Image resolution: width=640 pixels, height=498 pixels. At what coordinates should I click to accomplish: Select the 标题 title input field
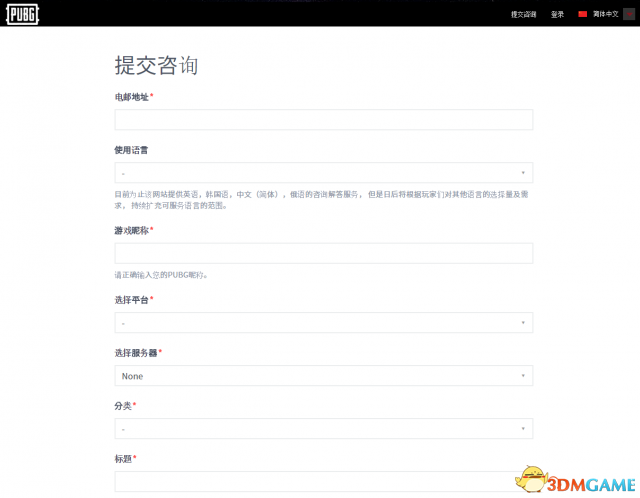pos(323,481)
